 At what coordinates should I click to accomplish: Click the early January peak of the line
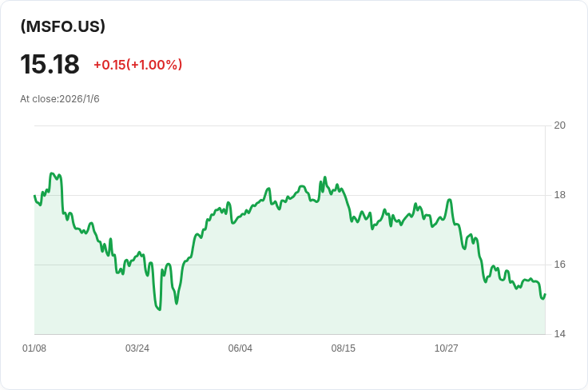pyautogui.click(x=52, y=173)
